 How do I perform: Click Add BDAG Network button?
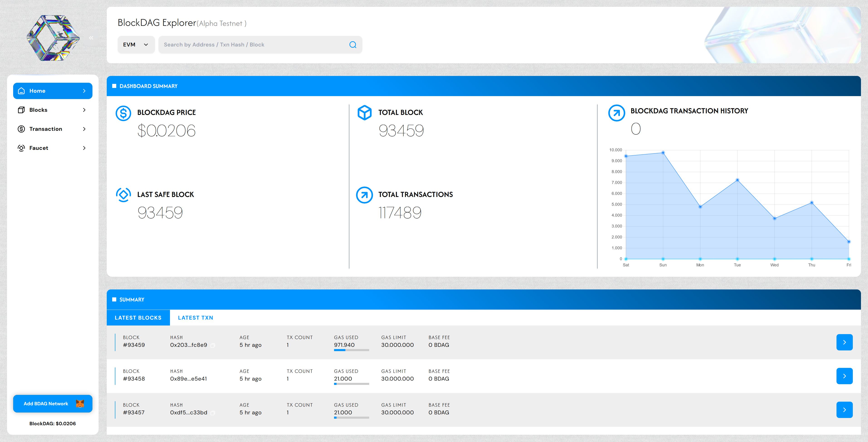pyautogui.click(x=53, y=404)
